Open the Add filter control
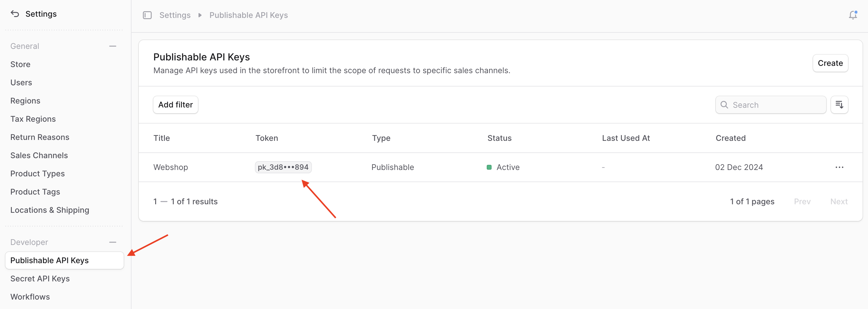Image resolution: width=868 pixels, height=309 pixels. 175,105
